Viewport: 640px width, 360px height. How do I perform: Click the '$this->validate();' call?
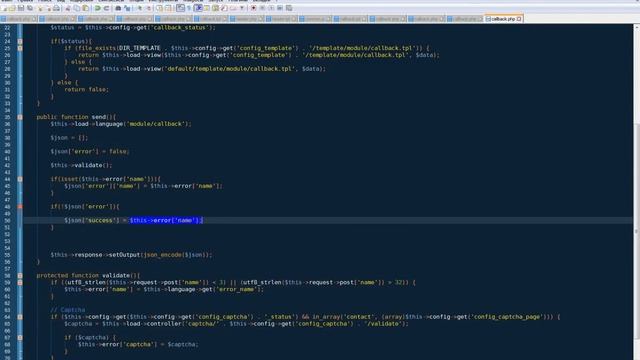click(x=81, y=165)
